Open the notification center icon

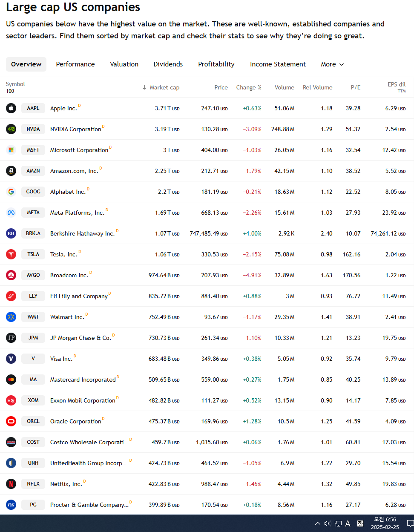click(x=410, y=523)
